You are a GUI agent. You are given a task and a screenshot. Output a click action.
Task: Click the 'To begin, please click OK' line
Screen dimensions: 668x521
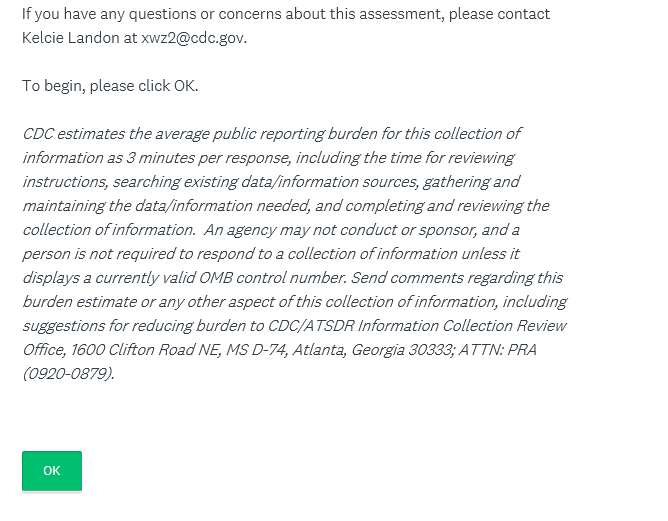click(x=110, y=86)
